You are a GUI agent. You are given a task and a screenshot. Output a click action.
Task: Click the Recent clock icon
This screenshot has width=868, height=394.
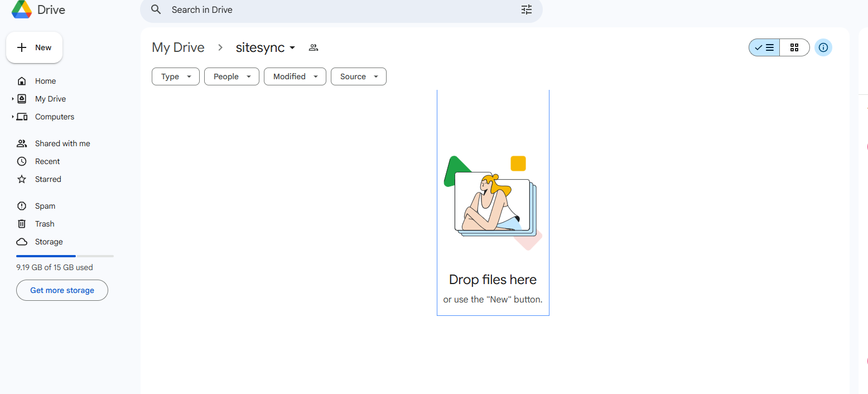pos(22,161)
